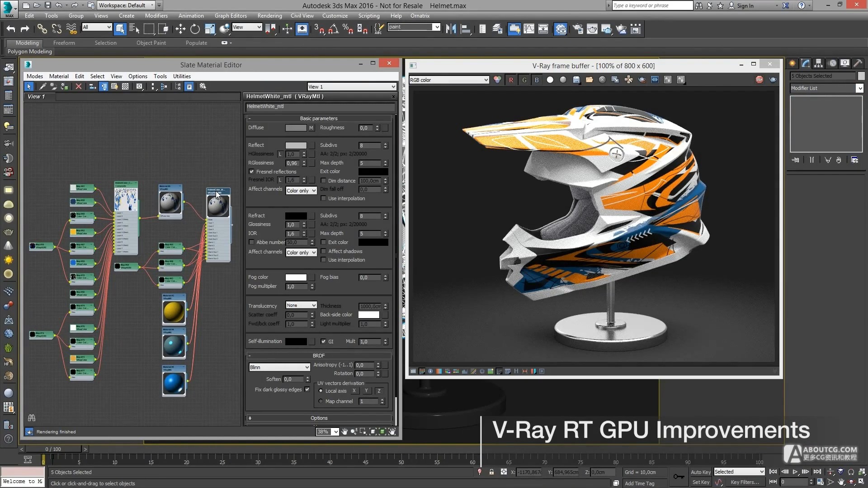Open reflect Affect channels dropdown
The image size is (868, 488).
click(301, 191)
